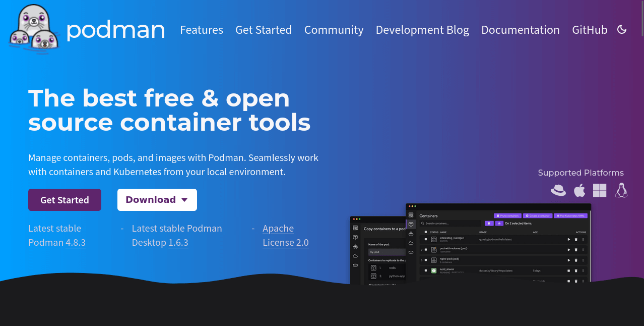The height and width of the screenshot is (326, 644).
Task: Click the play icon for interesting_roentgen container
Action: pos(569,239)
